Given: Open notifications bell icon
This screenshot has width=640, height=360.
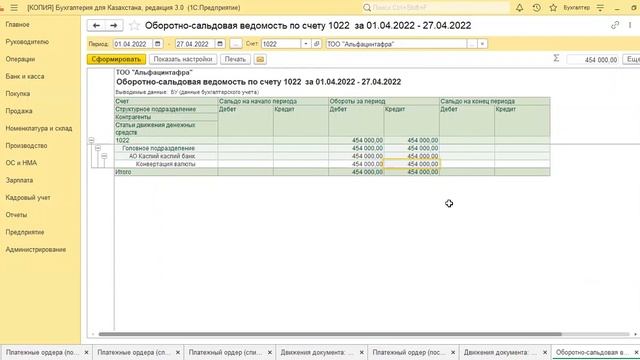Looking at the screenshot, I should [519, 7].
